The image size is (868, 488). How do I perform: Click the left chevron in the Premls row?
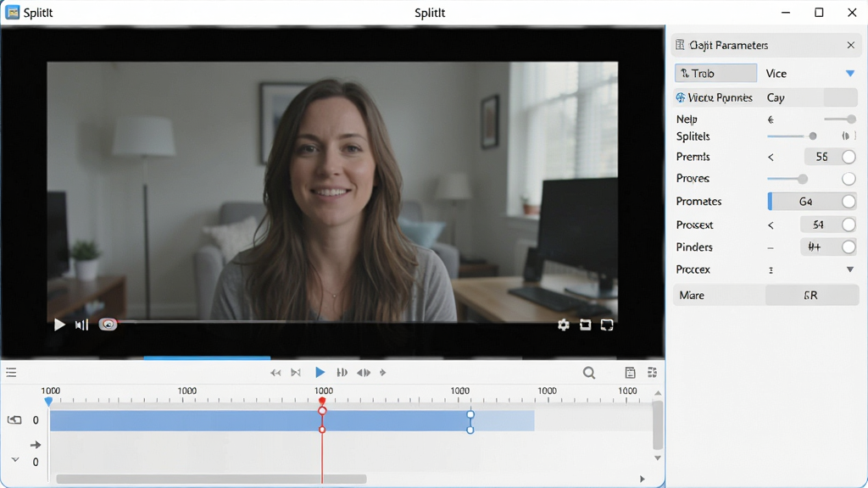(x=771, y=157)
